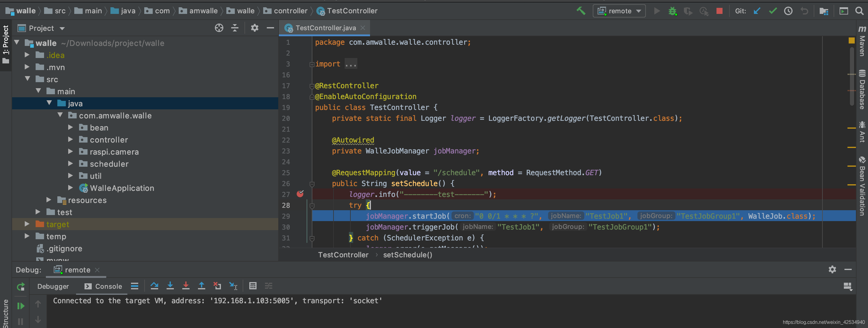Switch to TestController.java editor tab

coord(325,28)
